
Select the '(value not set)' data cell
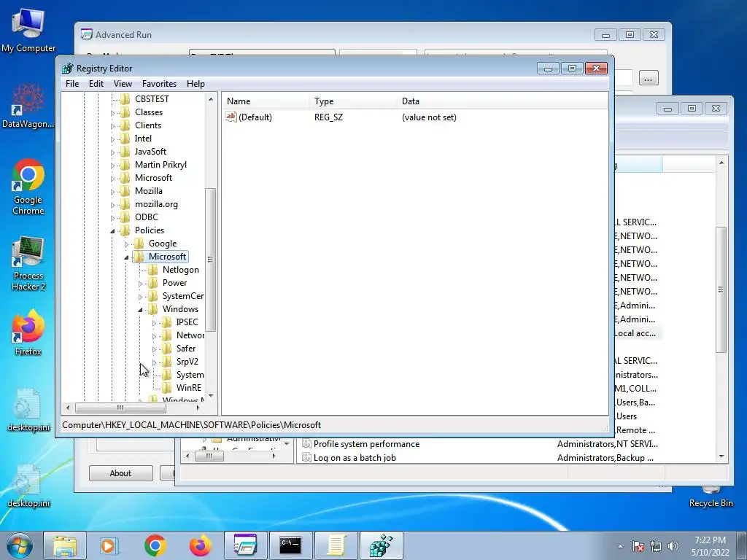[429, 117]
